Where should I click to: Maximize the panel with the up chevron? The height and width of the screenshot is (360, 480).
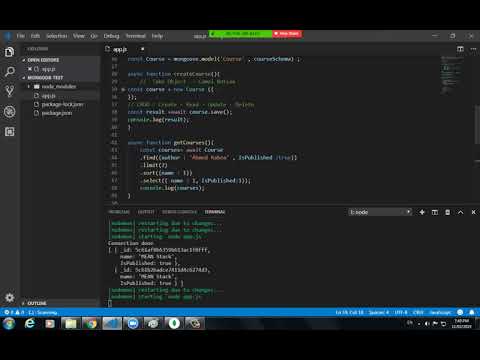tap(460, 212)
